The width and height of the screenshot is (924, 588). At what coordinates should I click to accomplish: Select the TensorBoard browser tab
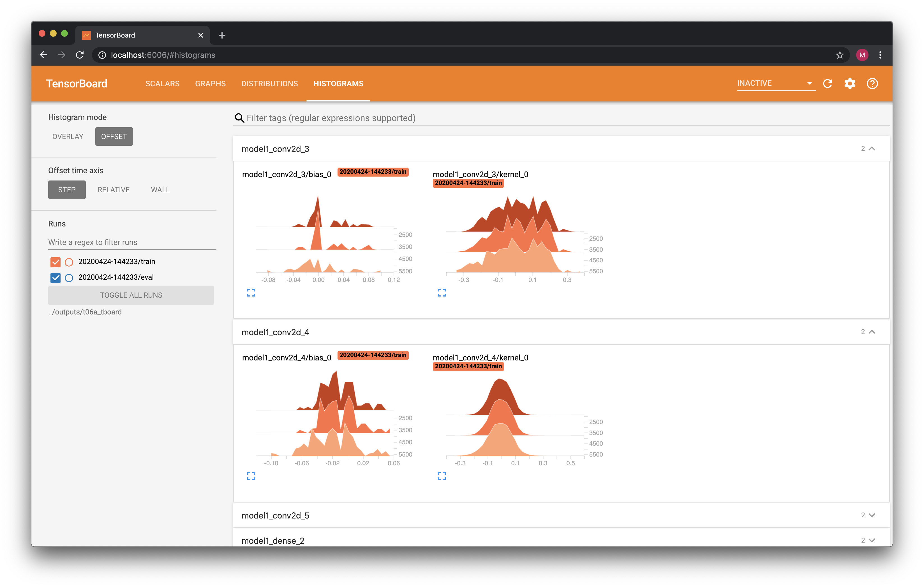tap(142, 35)
